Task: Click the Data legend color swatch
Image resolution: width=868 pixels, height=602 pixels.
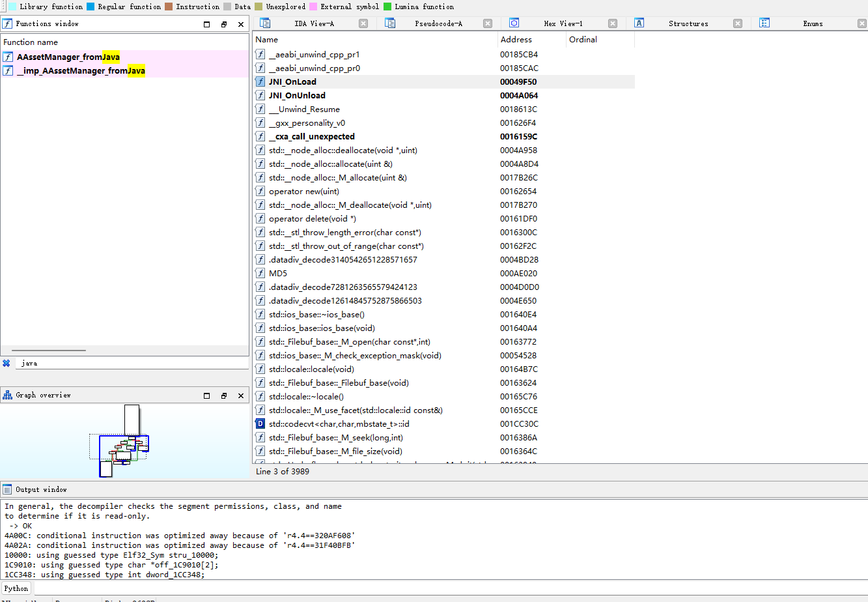Action: click(227, 7)
